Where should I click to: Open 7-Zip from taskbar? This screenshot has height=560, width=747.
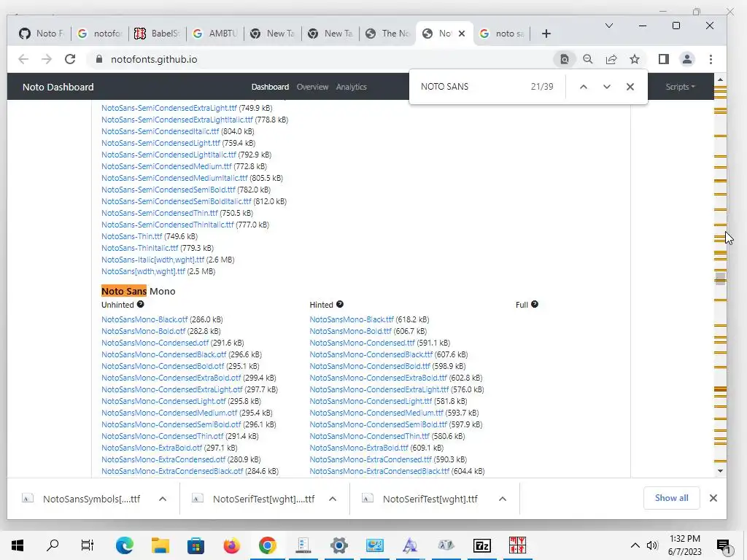tap(481, 545)
